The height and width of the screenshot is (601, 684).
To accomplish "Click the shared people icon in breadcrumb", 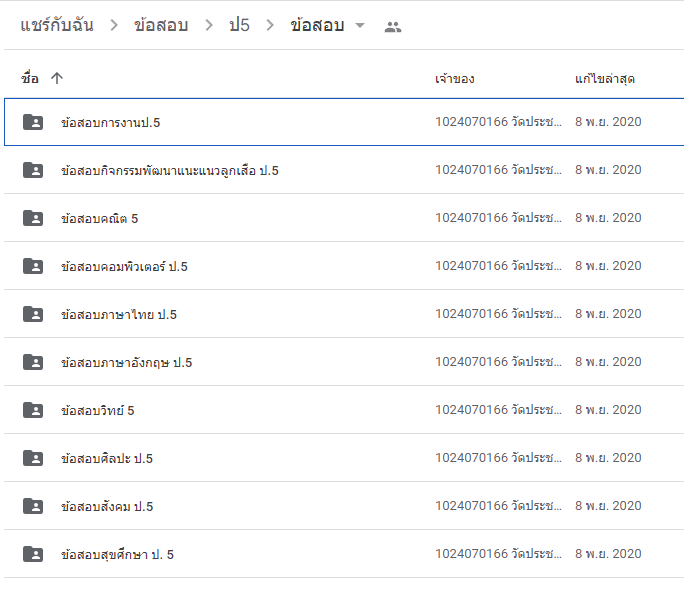I will click(x=393, y=27).
